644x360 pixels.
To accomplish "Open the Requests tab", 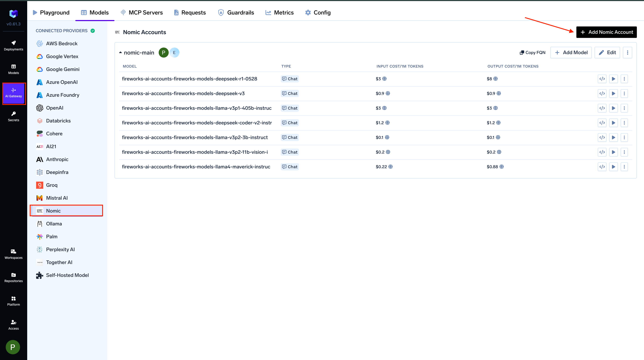I will click(190, 13).
